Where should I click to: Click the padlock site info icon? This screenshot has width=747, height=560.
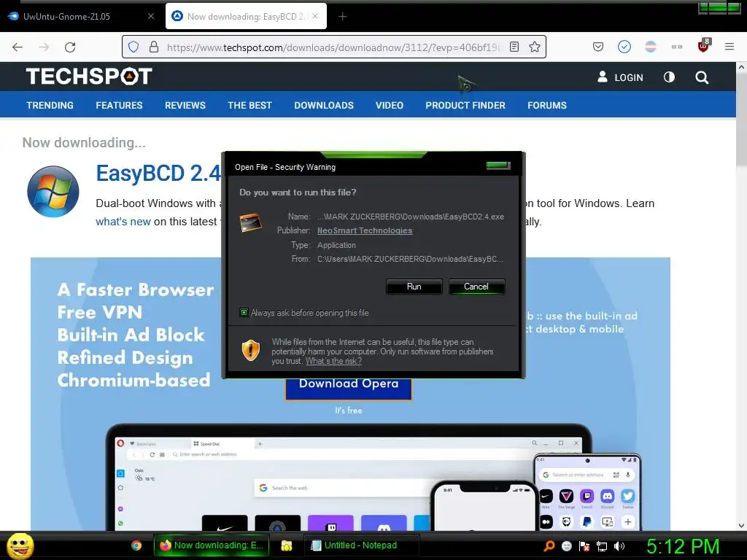(153, 47)
